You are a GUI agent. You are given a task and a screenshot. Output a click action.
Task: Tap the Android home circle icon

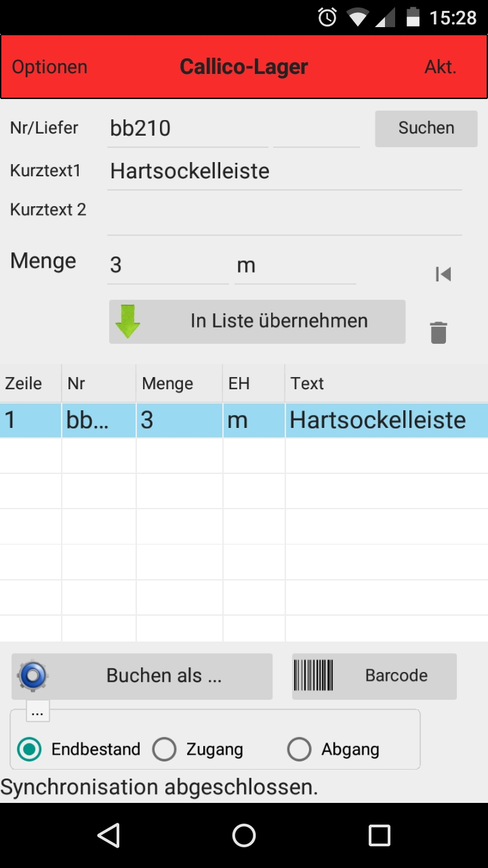244,835
